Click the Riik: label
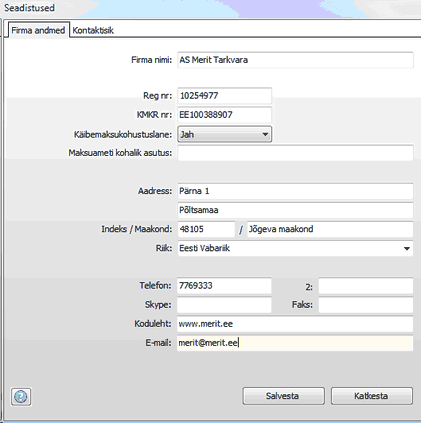Image resolution: width=421 pixels, height=423 pixels. (x=164, y=248)
